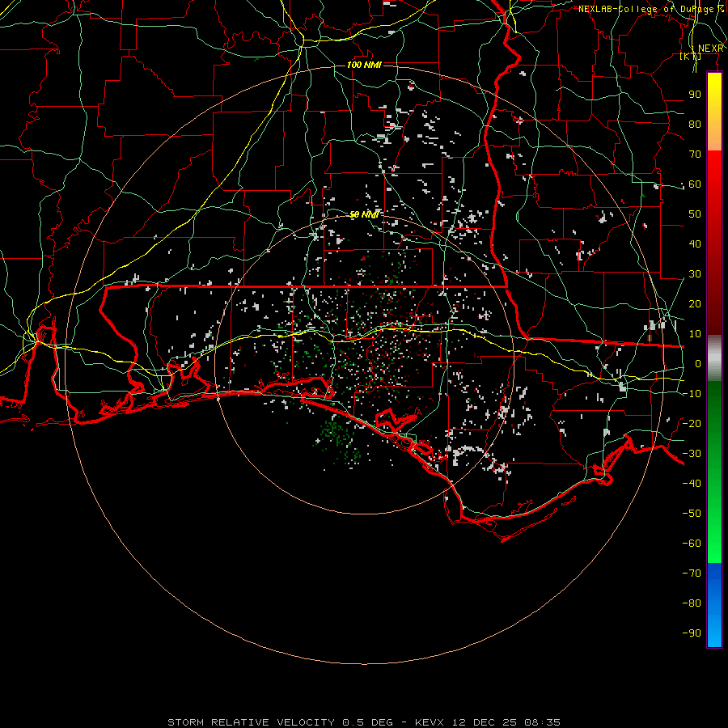
Task: Select the -40 scale value
Action: [692, 484]
